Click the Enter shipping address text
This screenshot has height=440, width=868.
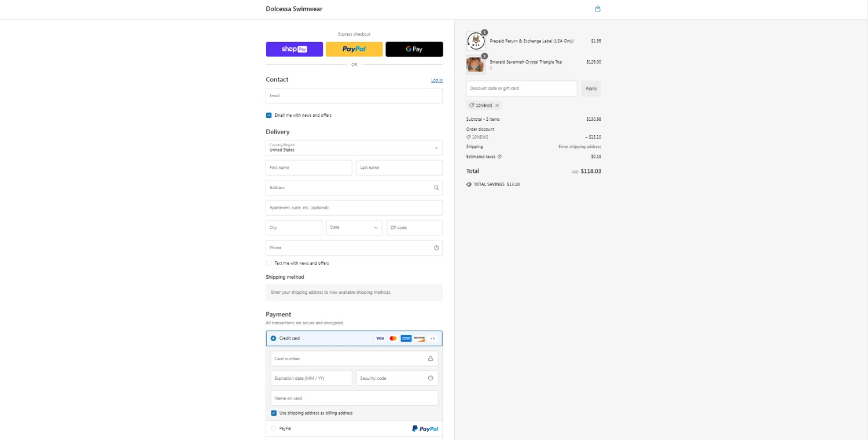pyautogui.click(x=580, y=147)
